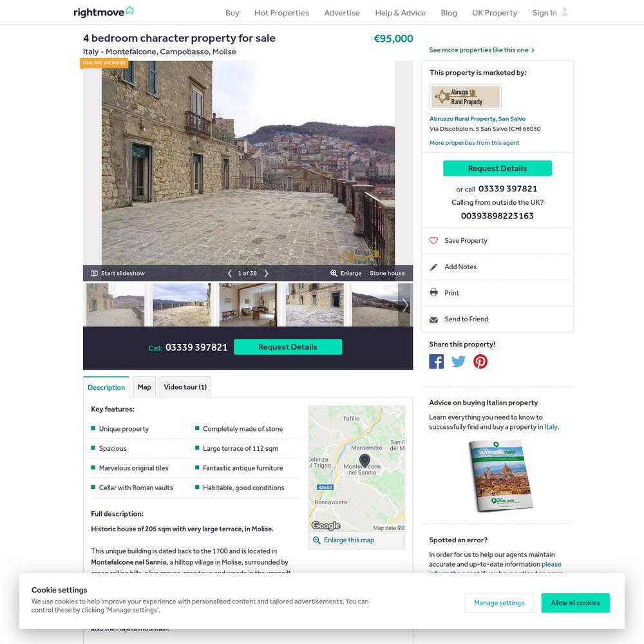This screenshot has width=644, height=644.
Task: Open UK Property in navigation
Action: tap(495, 13)
